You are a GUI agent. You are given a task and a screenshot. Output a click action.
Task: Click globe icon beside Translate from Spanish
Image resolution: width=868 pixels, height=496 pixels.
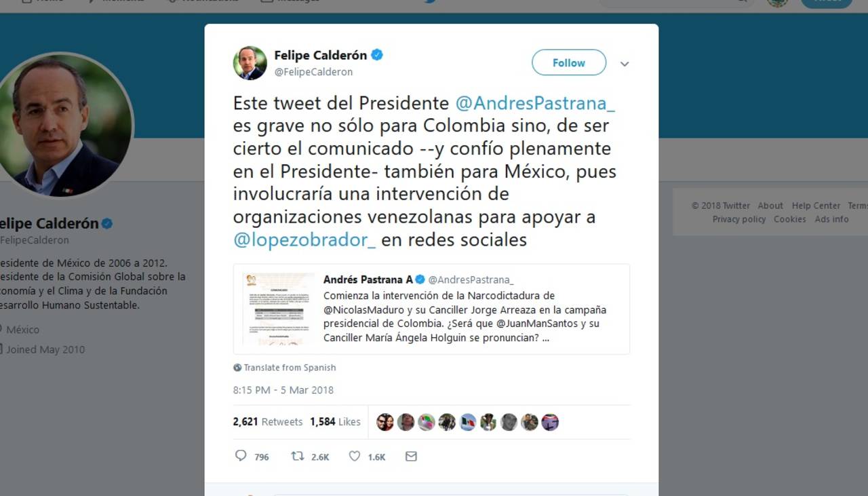(x=237, y=368)
